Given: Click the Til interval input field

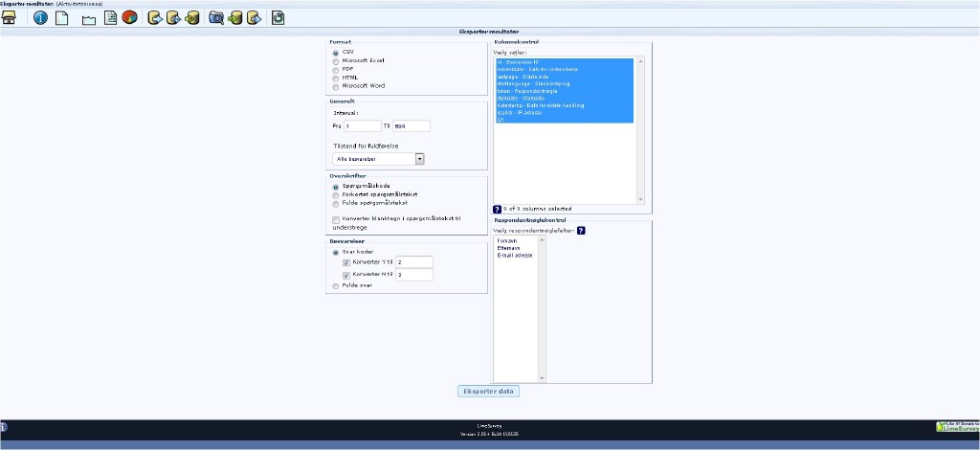Looking at the screenshot, I should pyautogui.click(x=411, y=125).
